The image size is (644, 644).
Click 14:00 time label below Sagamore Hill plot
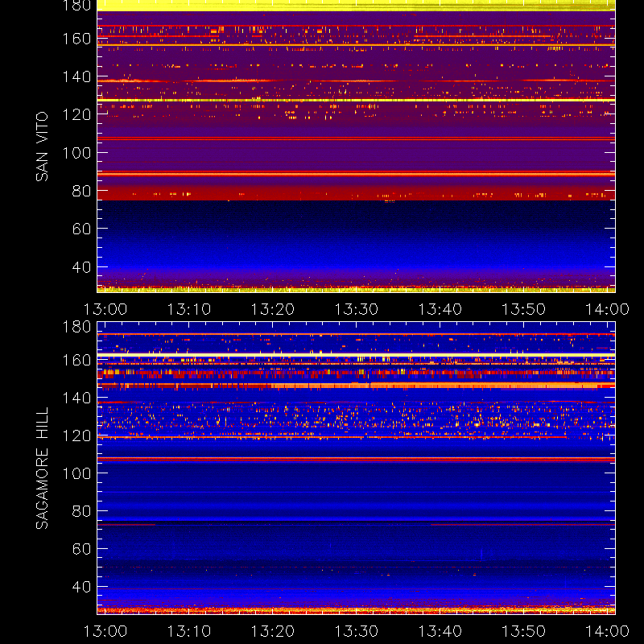pyautogui.click(x=607, y=631)
